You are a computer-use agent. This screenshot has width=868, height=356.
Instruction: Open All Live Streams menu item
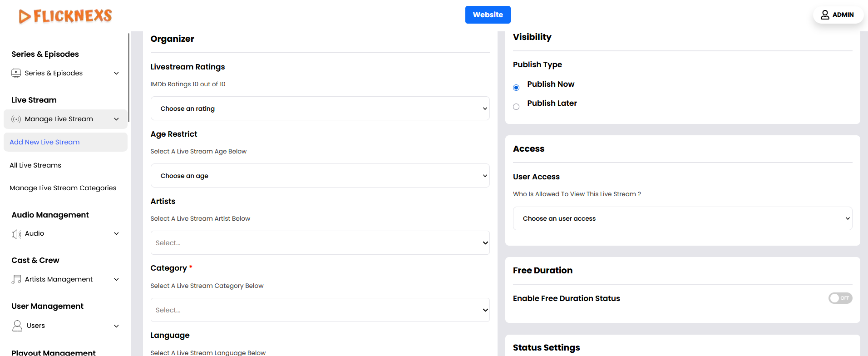[x=35, y=165]
